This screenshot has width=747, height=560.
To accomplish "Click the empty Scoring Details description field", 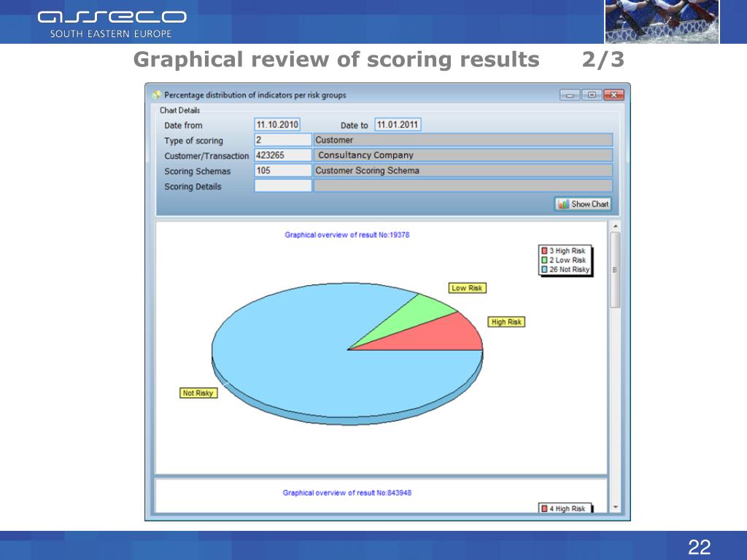I will 462,186.
